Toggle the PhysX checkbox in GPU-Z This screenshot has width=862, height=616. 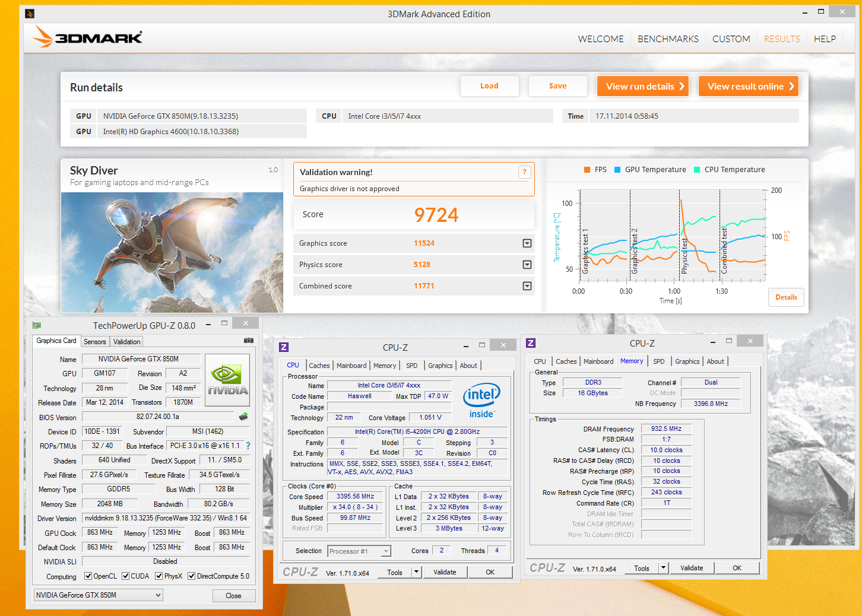point(159,576)
